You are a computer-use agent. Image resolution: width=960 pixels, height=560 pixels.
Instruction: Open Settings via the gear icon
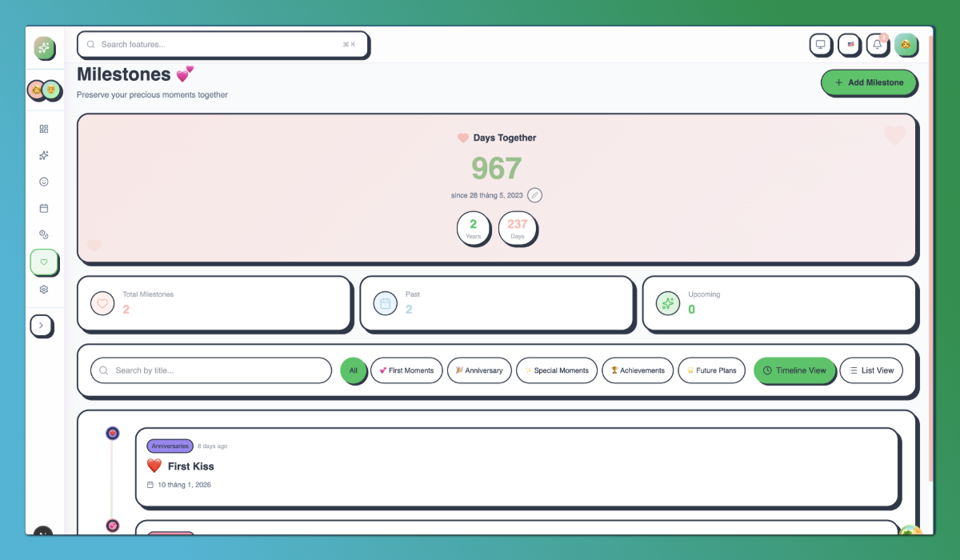click(x=44, y=290)
